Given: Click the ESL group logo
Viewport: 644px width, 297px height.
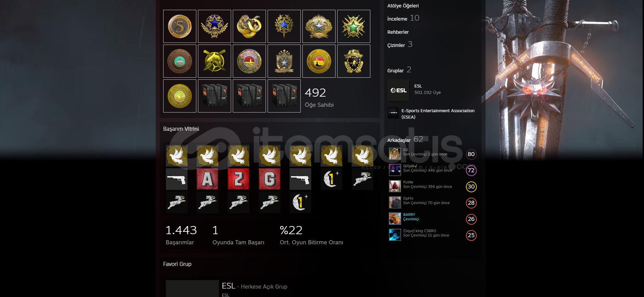Looking at the screenshot, I should click(398, 90).
